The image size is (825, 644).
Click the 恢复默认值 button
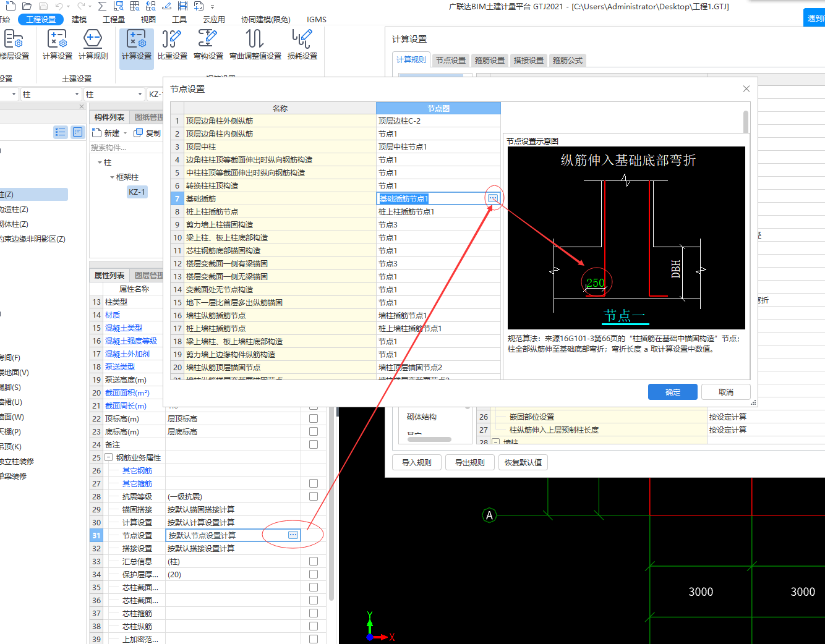click(523, 462)
